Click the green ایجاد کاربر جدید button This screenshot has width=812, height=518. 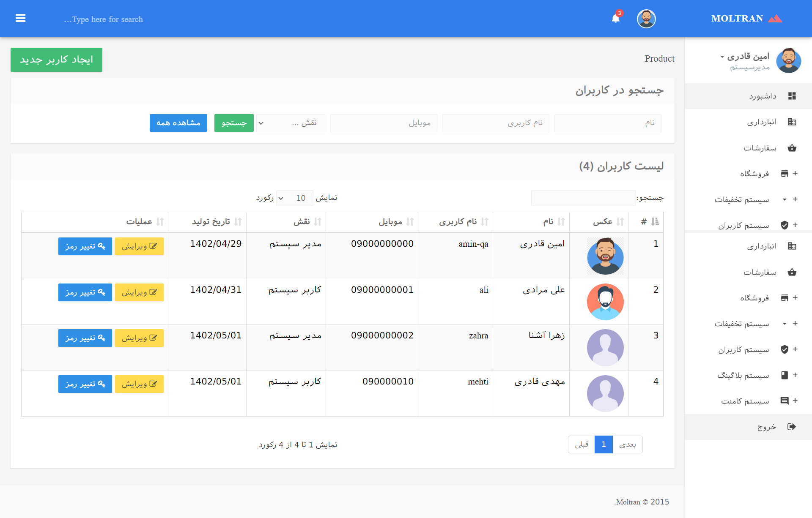[56, 60]
